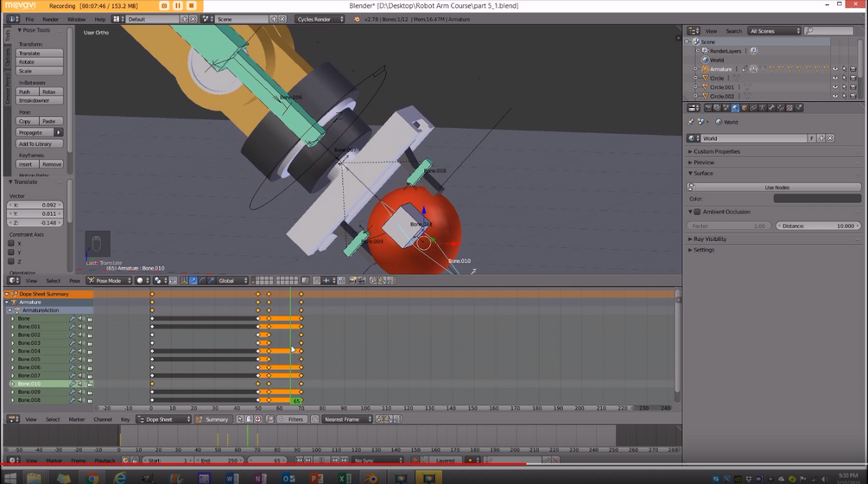The image size is (868, 484).
Task: Click the Windows Start button
Action: pyautogui.click(x=10, y=478)
